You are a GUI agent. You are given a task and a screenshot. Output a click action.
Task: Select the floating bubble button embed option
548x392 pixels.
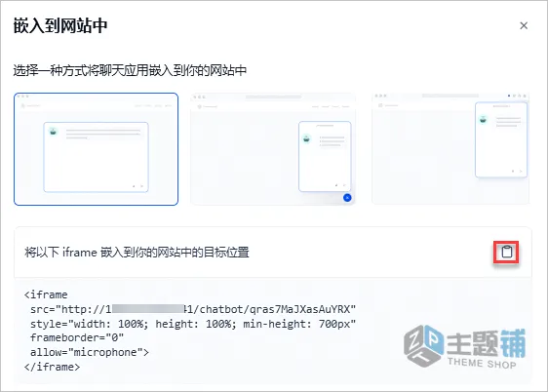(x=273, y=149)
